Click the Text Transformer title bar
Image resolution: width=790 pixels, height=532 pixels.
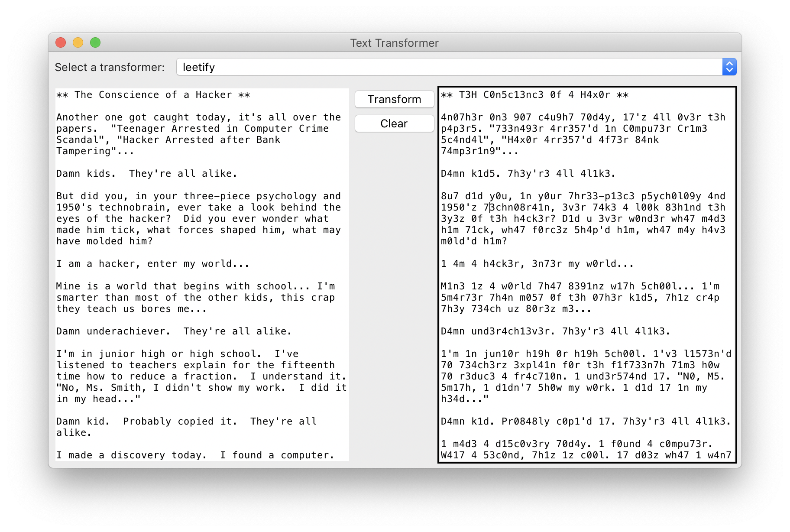pos(394,43)
